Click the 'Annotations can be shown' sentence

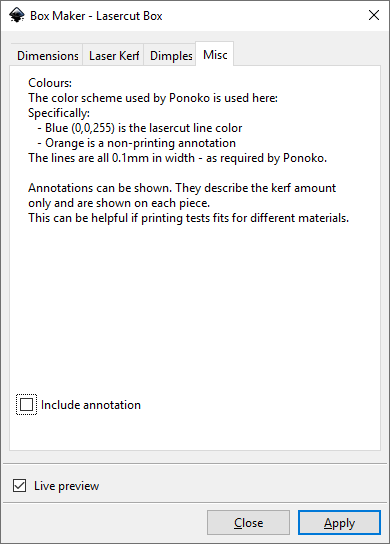point(182,188)
